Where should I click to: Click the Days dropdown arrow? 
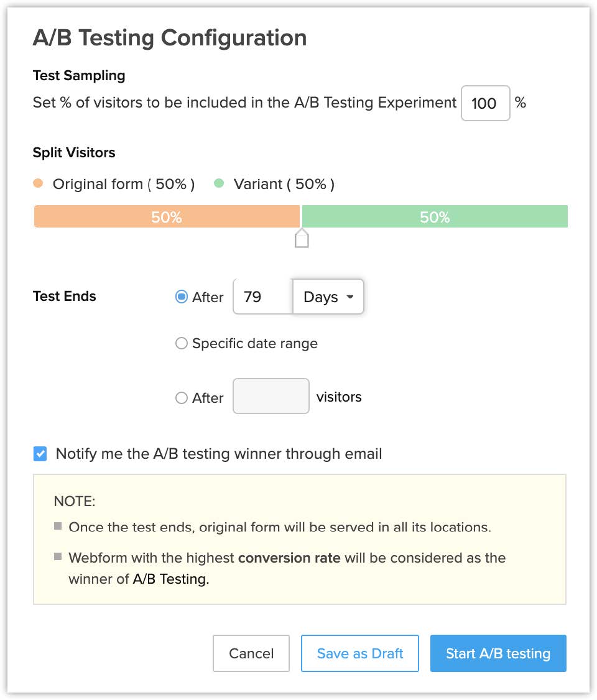pyautogui.click(x=350, y=297)
